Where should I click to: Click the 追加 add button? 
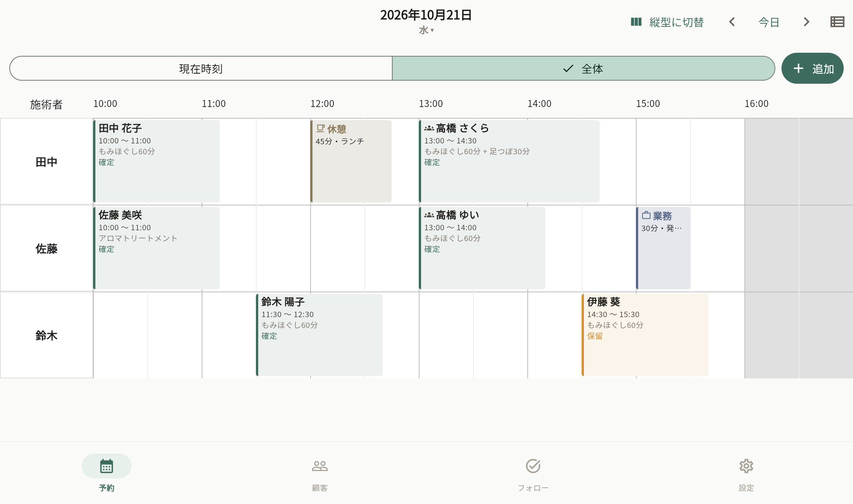point(812,69)
